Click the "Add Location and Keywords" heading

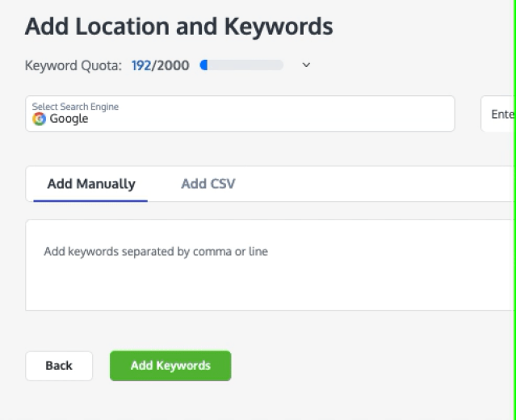[178, 26]
